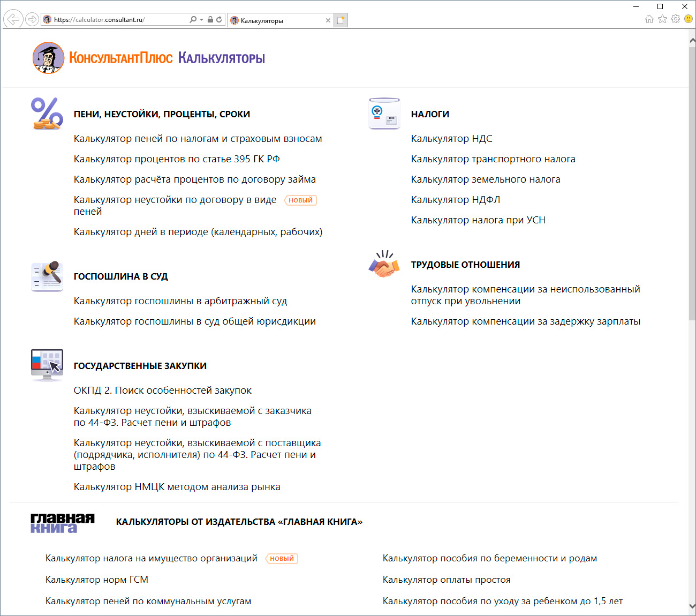The height and width of the screenshot is (616, 696).
Task: Click the browser Forward arrow button
Action: pyautogui.click(x=32, y=20)
